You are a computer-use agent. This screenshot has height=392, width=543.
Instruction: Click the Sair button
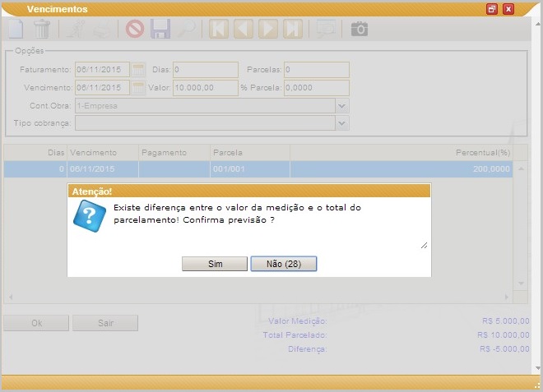(x=105, y=323)
